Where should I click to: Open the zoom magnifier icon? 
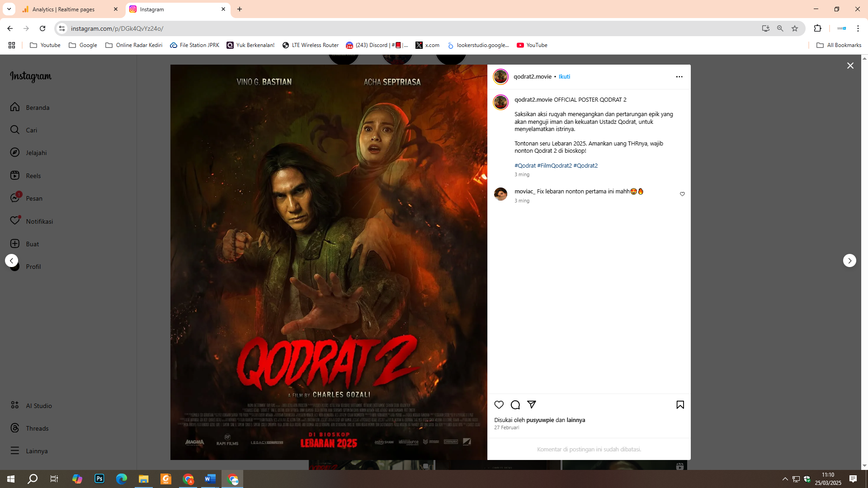(780, 28)
